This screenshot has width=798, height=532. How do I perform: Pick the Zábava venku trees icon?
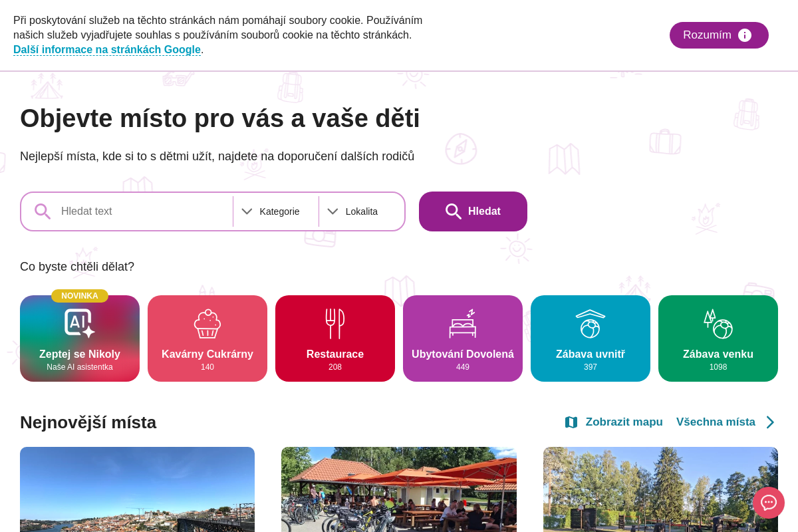click(718, 324)
